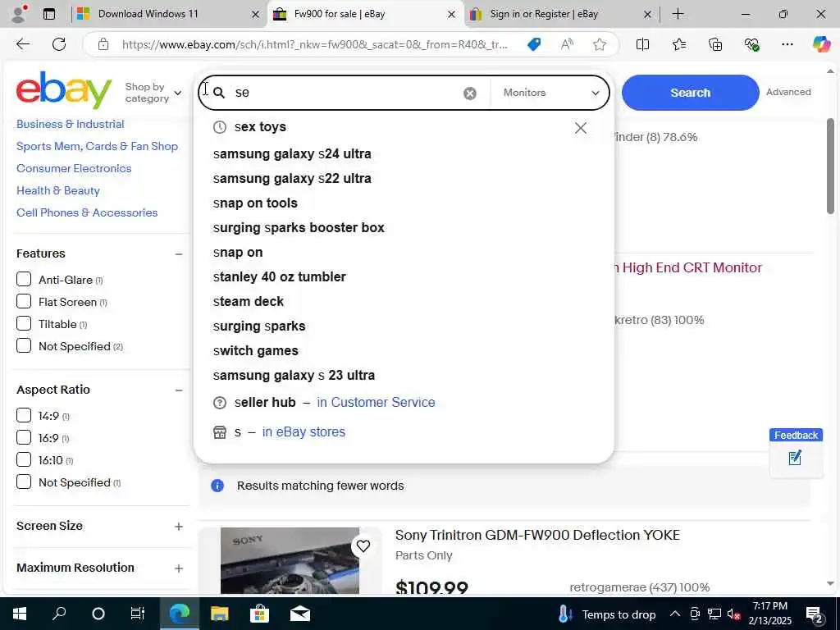Check the 16:10 aspect ratio box
Screen dimensions: 840x630
(x=24, y=459)
